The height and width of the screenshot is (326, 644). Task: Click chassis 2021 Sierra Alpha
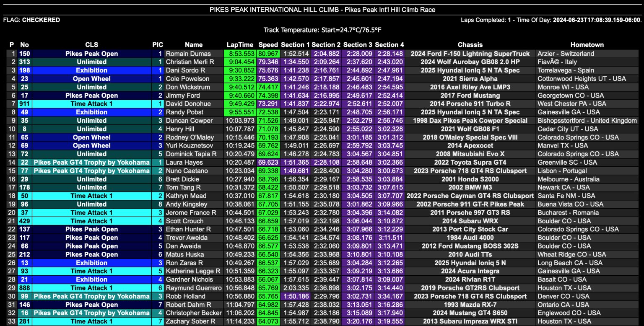(x=470, y=79)
